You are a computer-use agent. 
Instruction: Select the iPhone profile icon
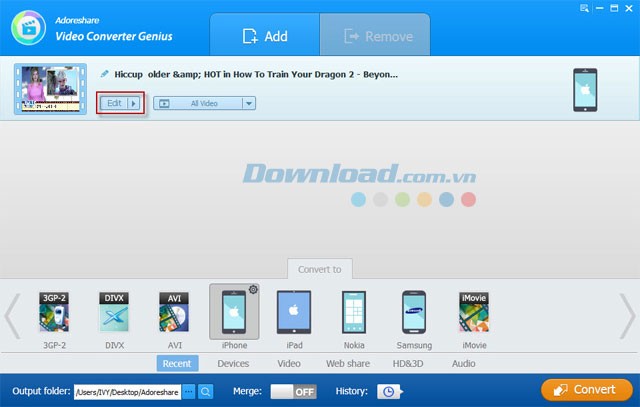tap(234, 312)
